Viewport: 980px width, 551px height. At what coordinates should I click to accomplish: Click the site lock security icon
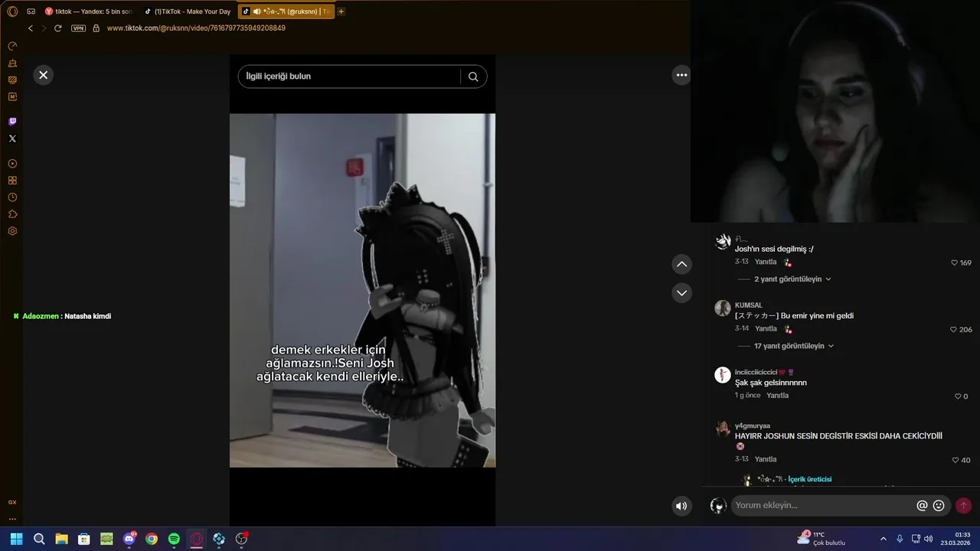pos(96,28)
